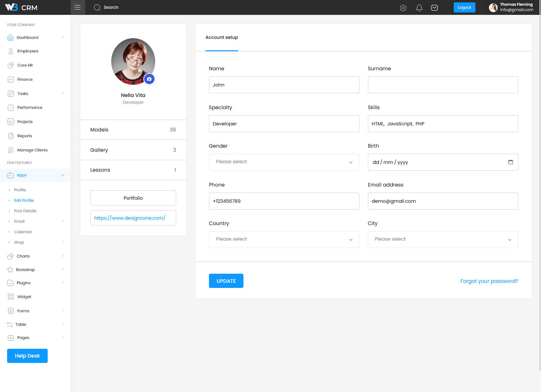The height and width of the screenshot is (392, 541).
Task: Click the Projects bar icon
Action: [11, 122]
